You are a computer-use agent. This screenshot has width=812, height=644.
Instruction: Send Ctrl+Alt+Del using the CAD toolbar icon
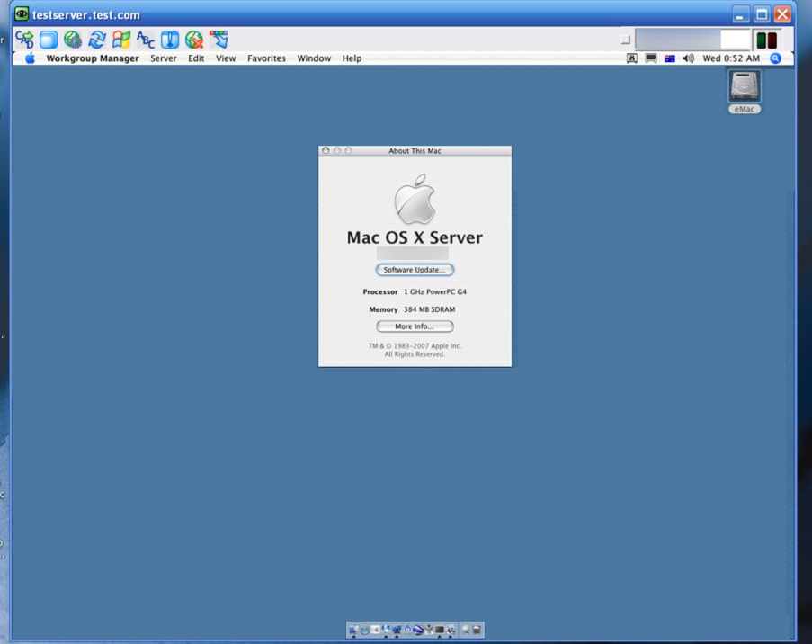click(x=24, y=40)
